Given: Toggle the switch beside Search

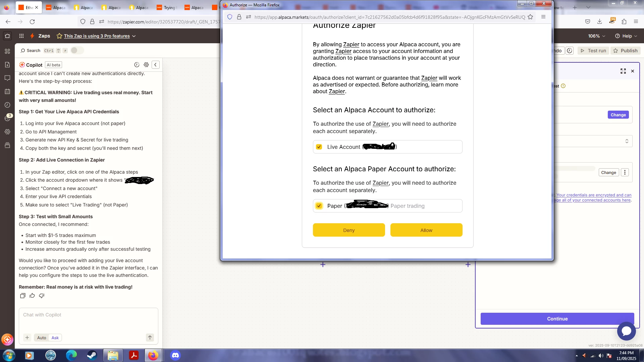Looking at the screenshot, I should click(x=77, y=50).
